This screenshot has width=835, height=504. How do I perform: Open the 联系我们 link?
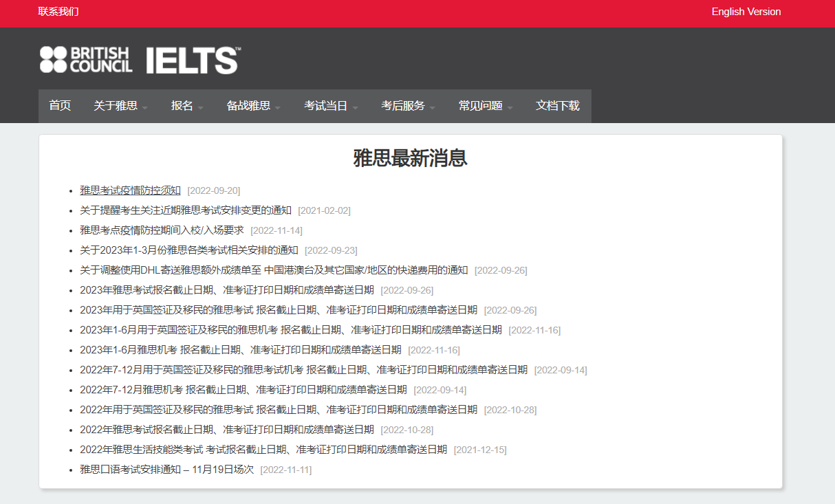pos(58,12)
